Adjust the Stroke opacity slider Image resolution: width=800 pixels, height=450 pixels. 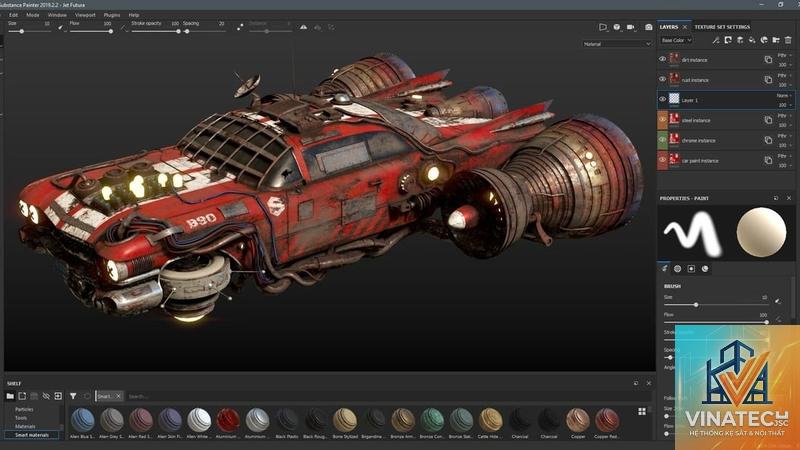click(156, 31)
